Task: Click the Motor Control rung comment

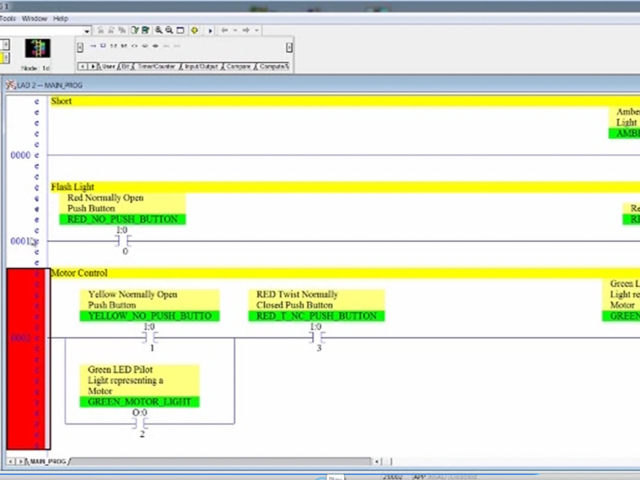Action: point(79,273)
